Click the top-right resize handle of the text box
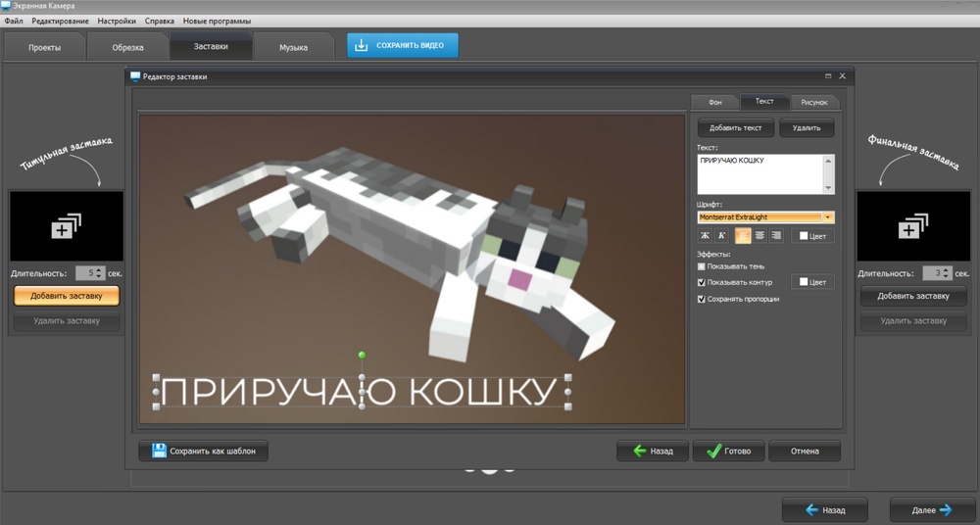 tap(568, 377)
